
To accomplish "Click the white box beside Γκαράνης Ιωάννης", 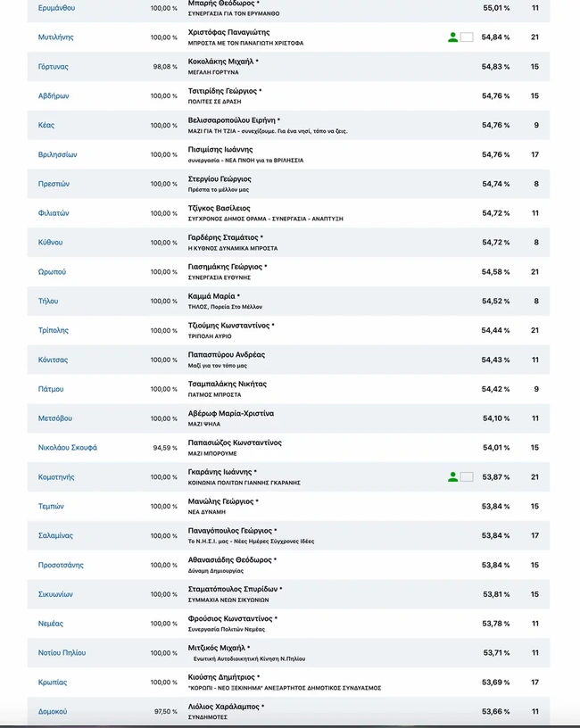I will (x=466, y=477).
